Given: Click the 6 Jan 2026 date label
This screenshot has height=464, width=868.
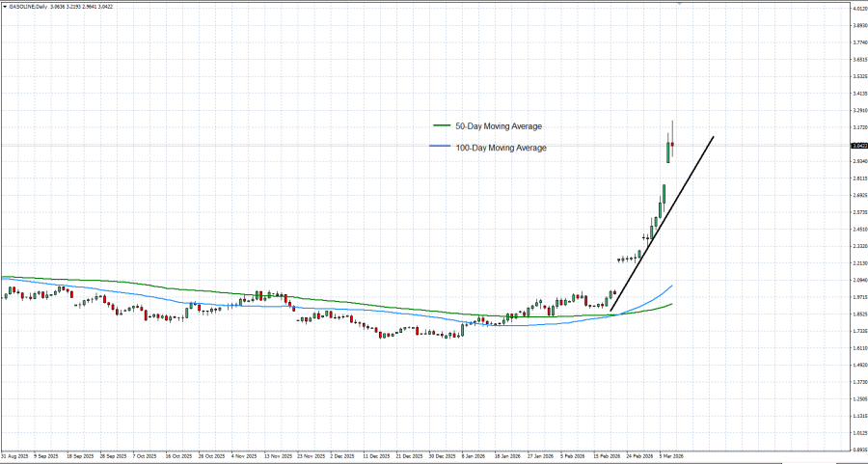Looking at the screenshot, I should click(x=474, y=455).
